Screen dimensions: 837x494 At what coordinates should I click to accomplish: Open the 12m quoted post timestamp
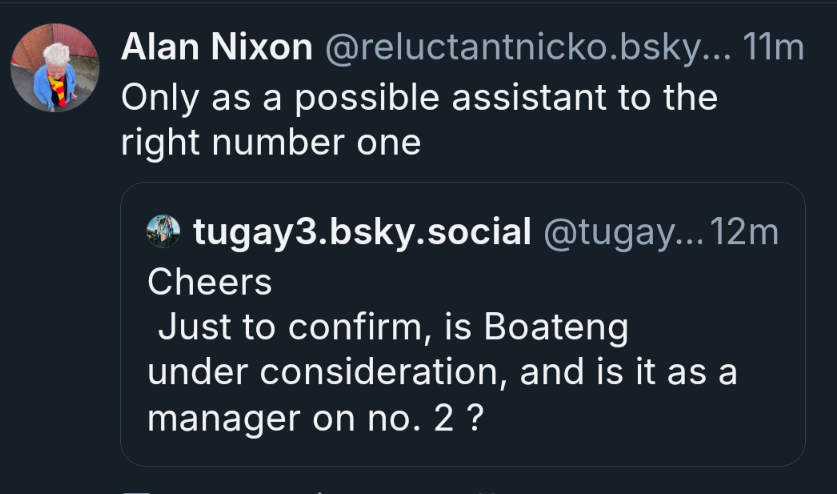(744, 232)
